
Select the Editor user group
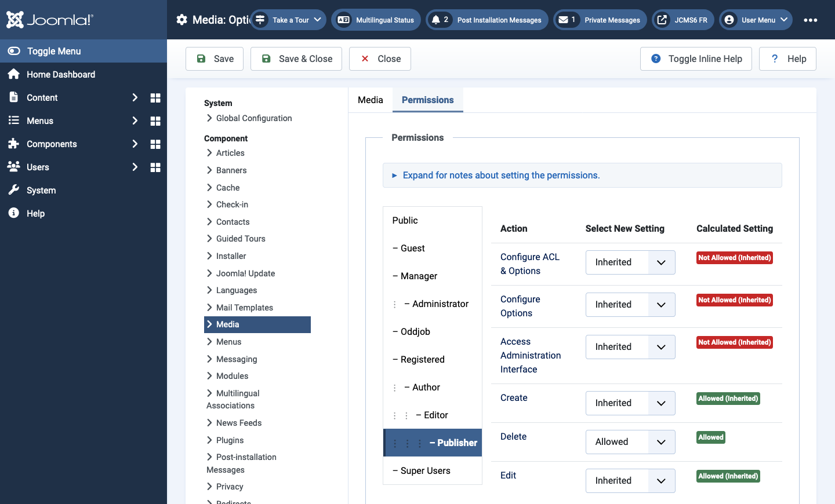[x=433, y=415]
